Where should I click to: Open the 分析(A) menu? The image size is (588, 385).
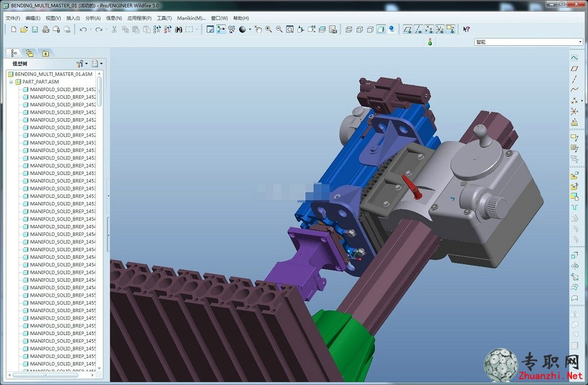pyautogui.click(x=93, y=18)
